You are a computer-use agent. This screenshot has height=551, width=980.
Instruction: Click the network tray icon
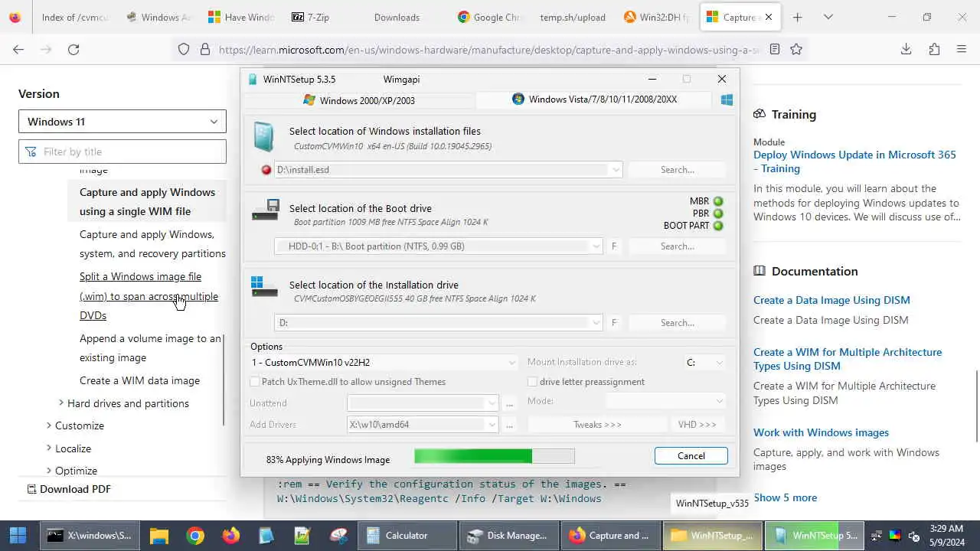[x=875, y=536]
